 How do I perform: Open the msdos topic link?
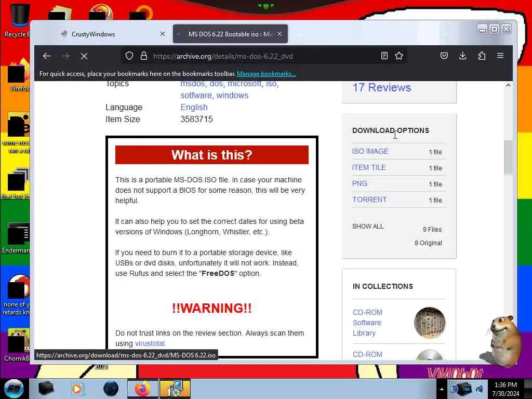click(192, 84)
